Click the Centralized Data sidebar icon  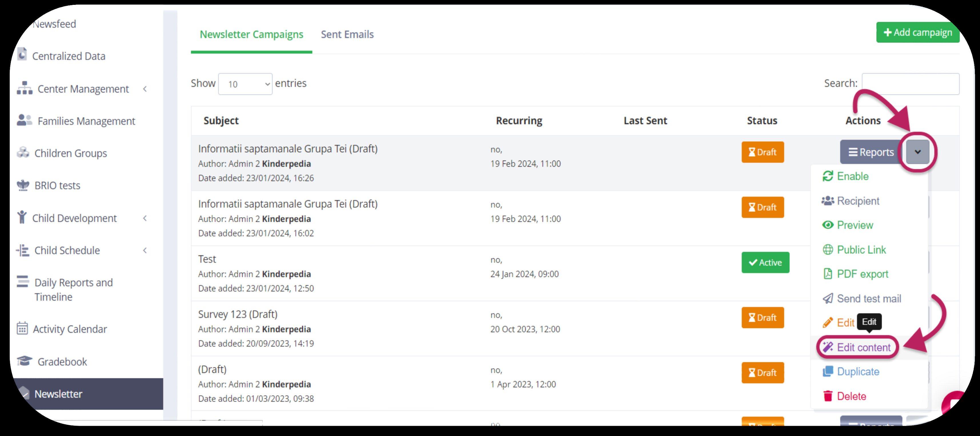click(x=23, y=54)
